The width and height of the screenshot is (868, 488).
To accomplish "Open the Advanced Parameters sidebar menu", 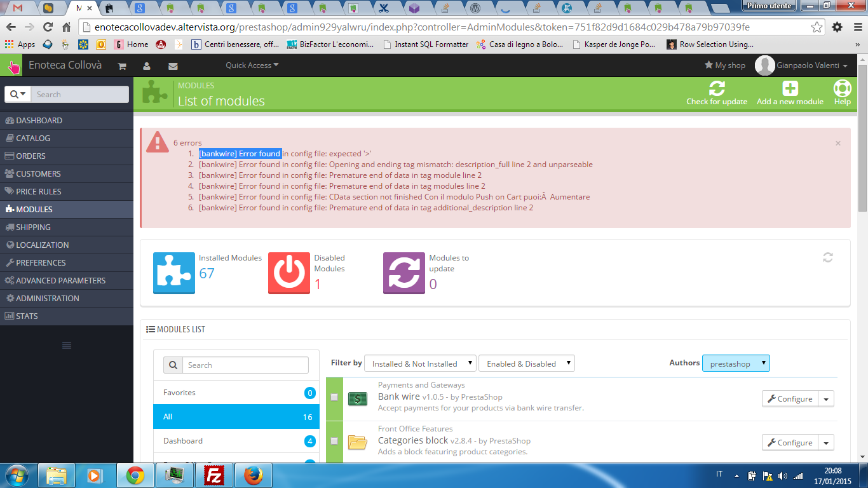I will 67,280.
